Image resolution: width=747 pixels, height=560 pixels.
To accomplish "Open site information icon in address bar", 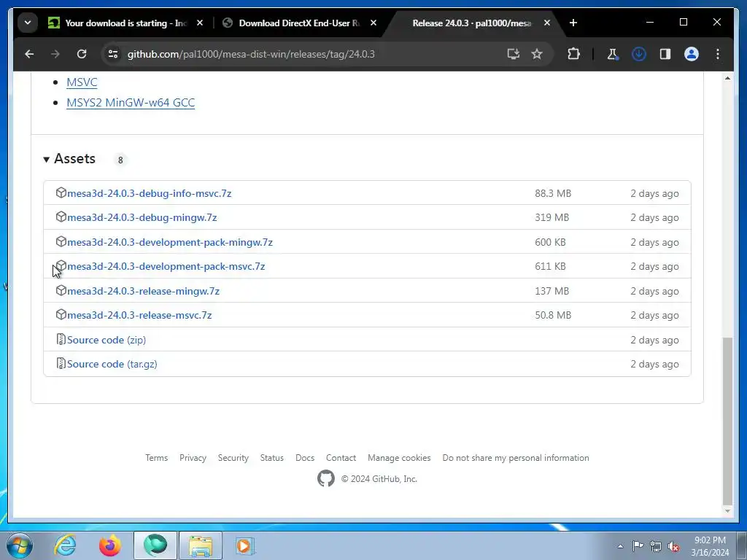I will [x=113, y=54].
